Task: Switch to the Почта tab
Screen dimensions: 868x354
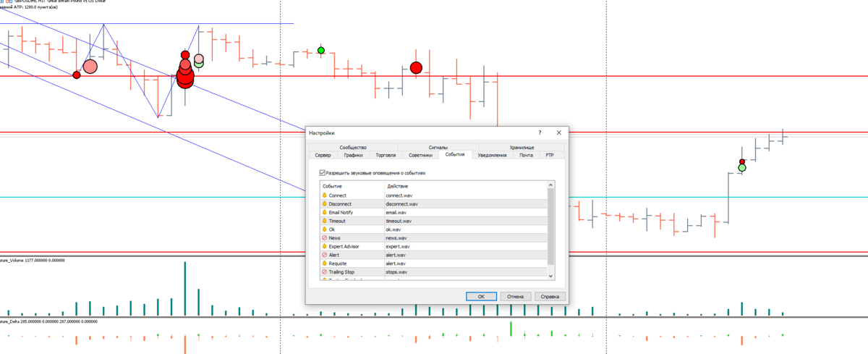Action: [526, 155]
